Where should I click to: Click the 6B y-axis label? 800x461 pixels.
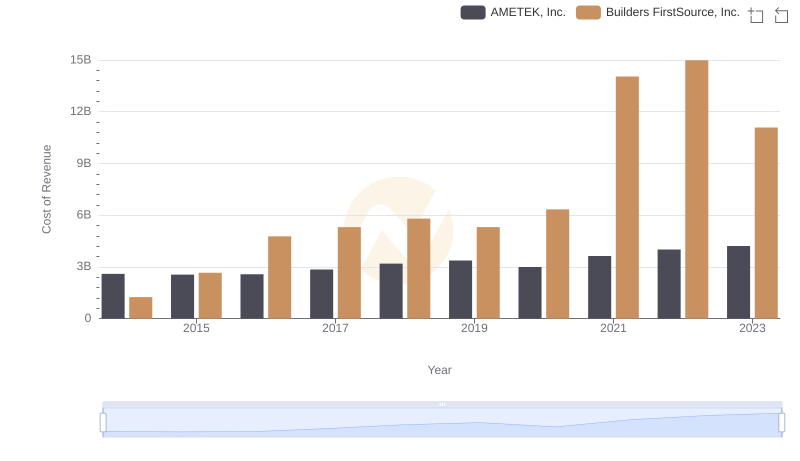pyautogui.click(x=84, y=215)
